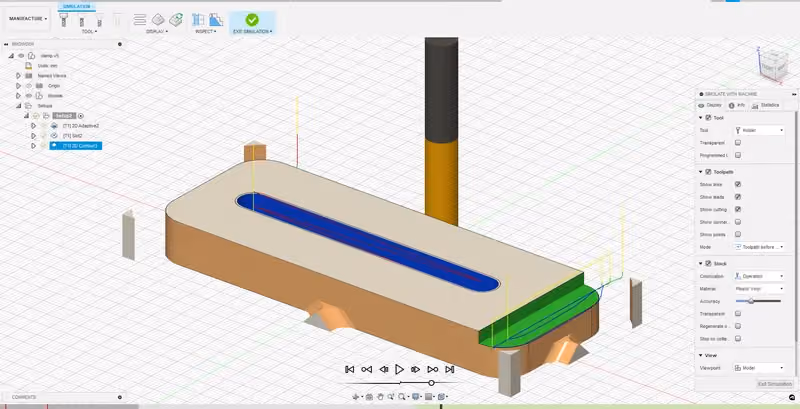Enable Transparent checkbox under Stock
800x409 pixels.
738,314
